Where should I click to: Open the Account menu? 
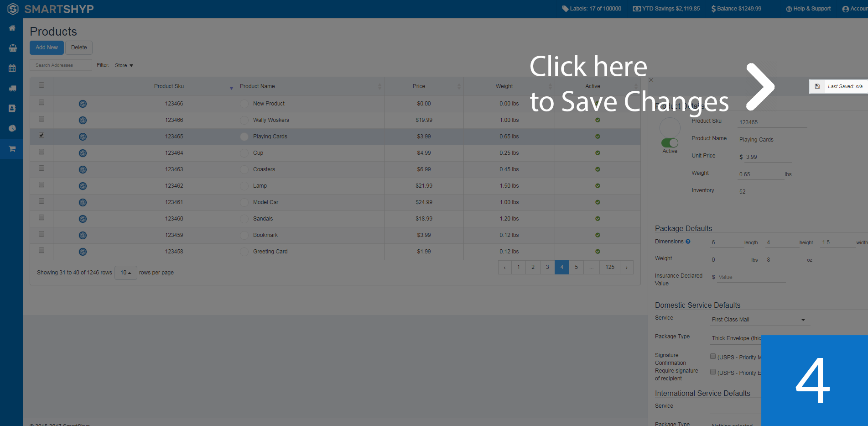click(855, 9)
